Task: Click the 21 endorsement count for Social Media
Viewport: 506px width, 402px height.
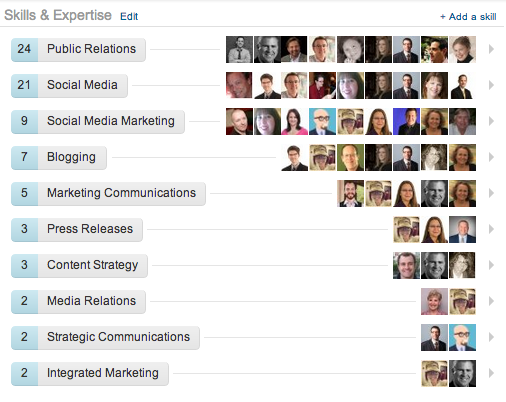Action: (24, 85)
